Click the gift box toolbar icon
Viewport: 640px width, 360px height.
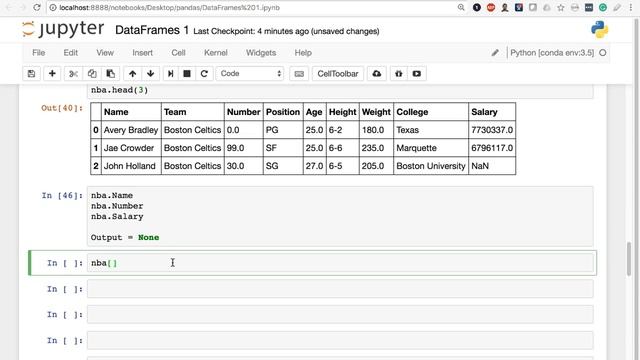(399, 74)
